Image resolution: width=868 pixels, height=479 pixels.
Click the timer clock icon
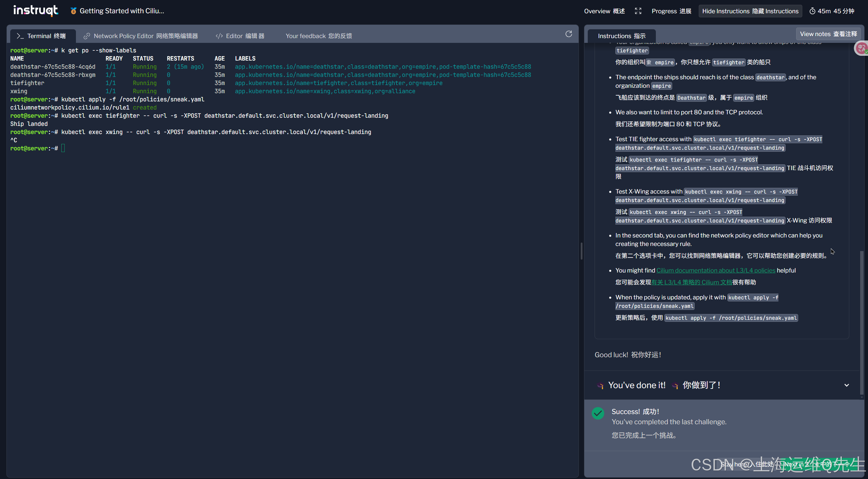(812, 11)
